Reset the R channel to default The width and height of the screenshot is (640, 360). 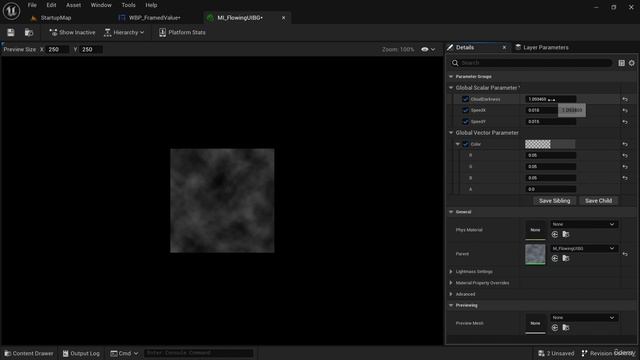[x=625, y=156]
